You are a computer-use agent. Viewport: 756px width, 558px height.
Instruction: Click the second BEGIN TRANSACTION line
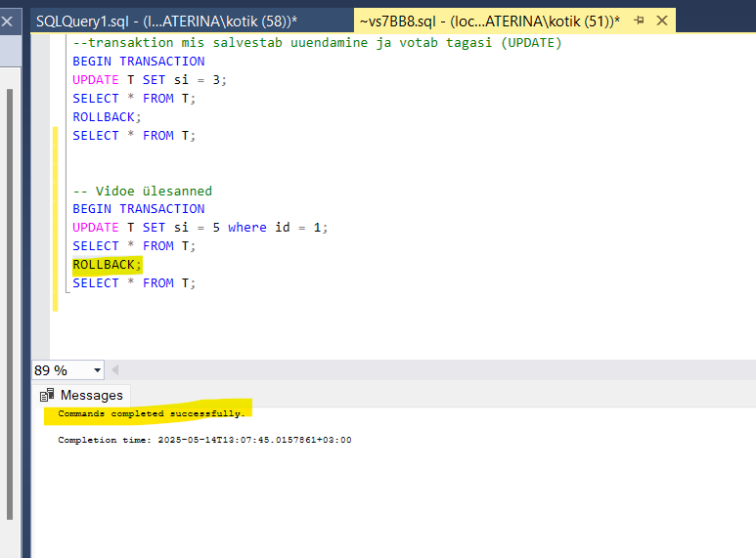tap(139, 209)
